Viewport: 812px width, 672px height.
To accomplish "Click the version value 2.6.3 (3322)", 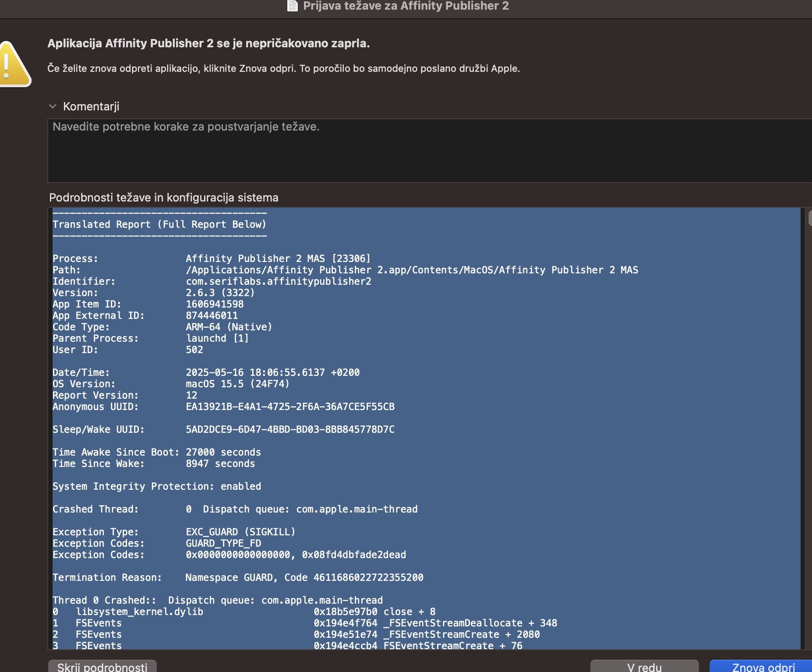I will 220,293.
